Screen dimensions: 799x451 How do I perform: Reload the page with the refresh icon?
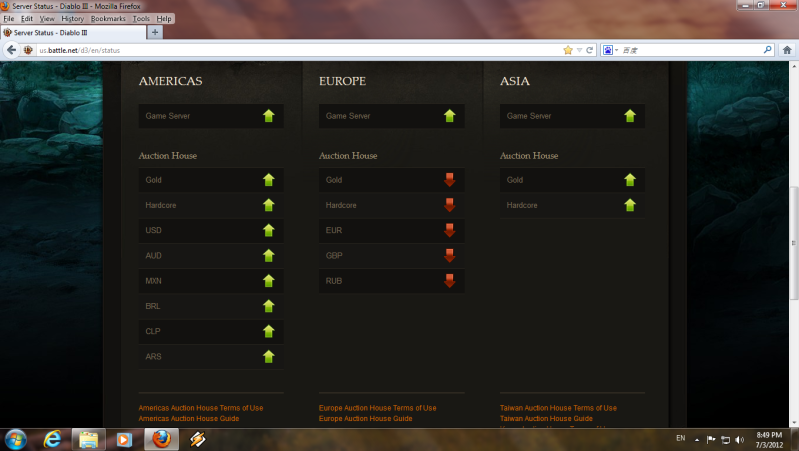coord(590,49)
